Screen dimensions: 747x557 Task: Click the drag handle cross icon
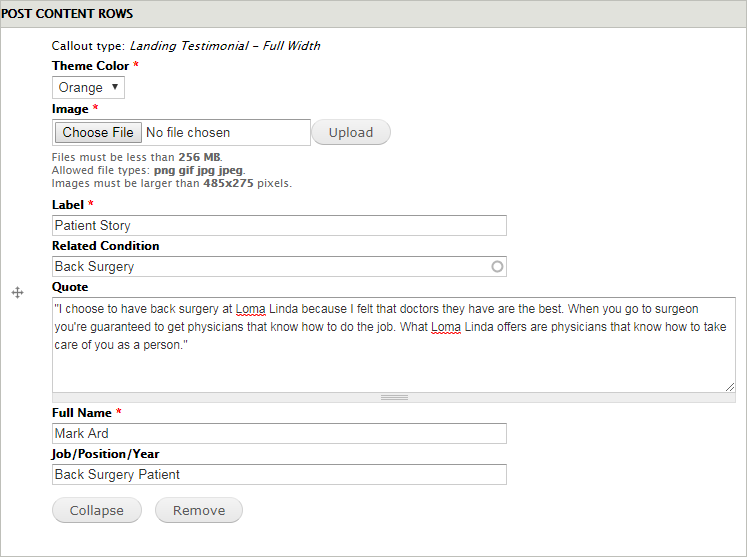(18, 292)
